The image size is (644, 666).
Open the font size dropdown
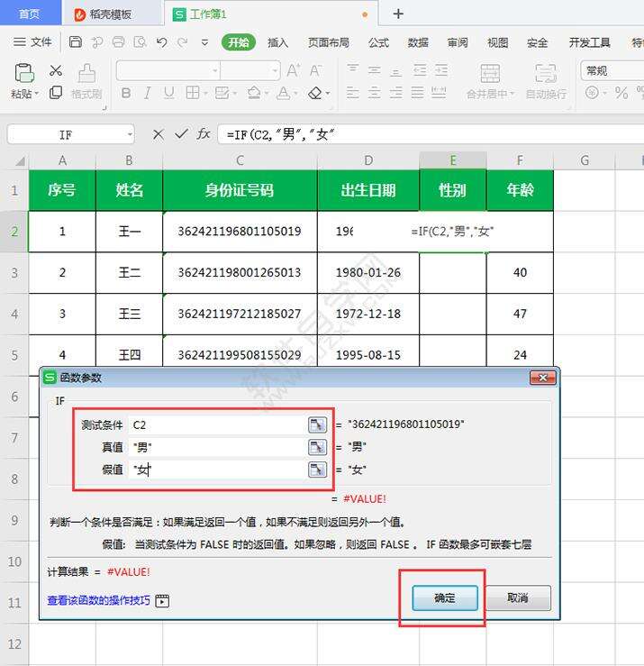coord(276,70)
